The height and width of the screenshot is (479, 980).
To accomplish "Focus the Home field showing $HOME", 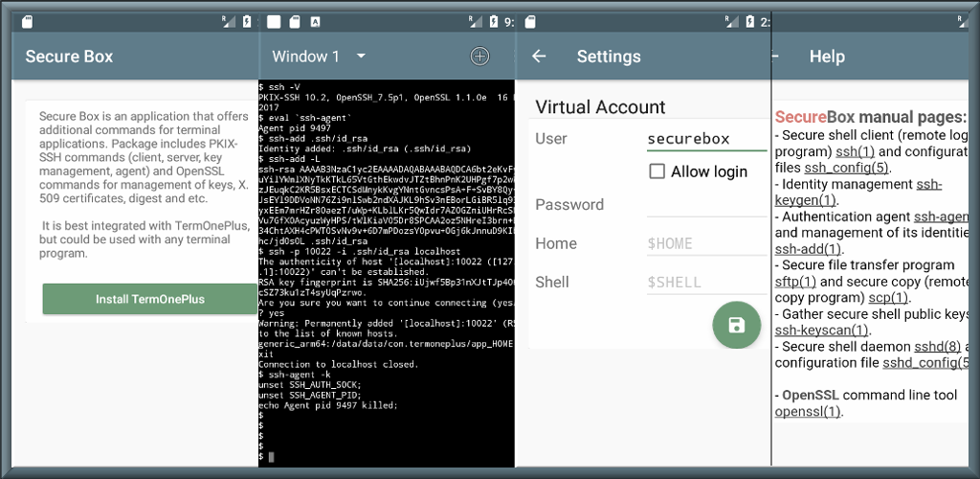I will pyautogui.click(x=706, y=244).
